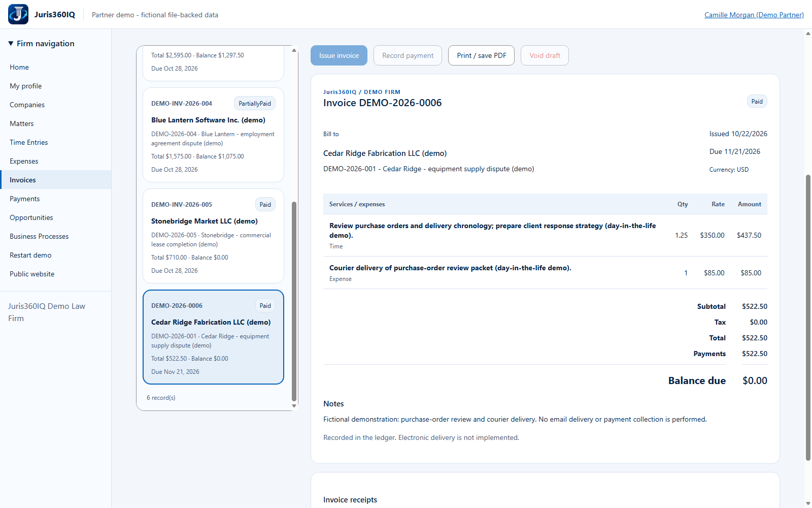Screen dimensions: 812x508
Task: Select the DEMO-INV-2026-004 Blue Lantern invoice card
Action: coord(213,135)
